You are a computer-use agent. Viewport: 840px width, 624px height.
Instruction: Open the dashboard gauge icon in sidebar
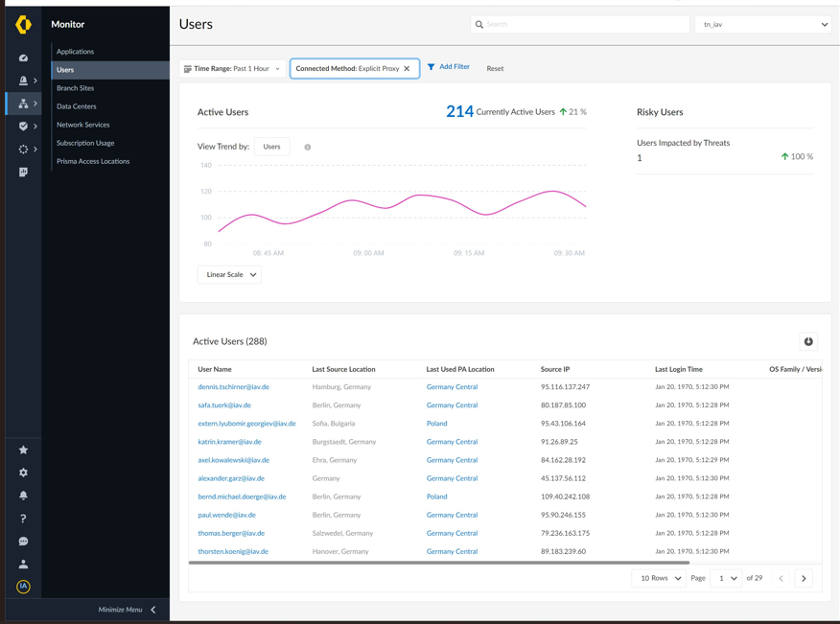pos(23,58)
